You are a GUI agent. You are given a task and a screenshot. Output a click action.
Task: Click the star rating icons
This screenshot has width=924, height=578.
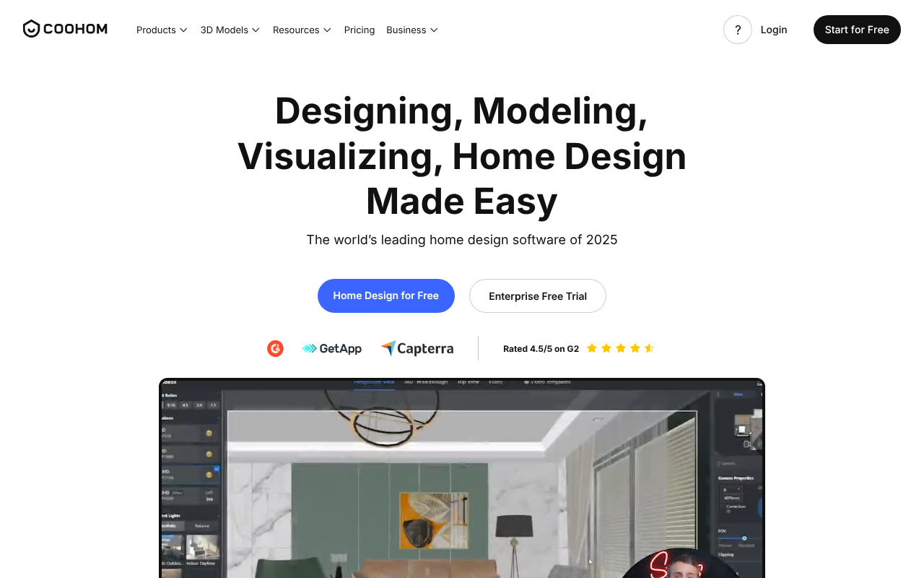[620, 348]
